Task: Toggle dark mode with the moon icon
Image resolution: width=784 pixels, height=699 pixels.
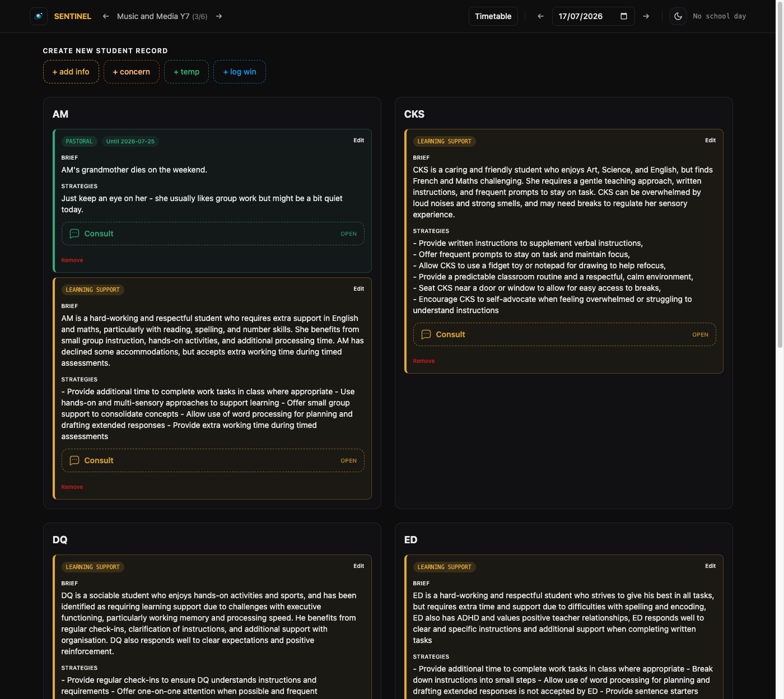Action: pos(678,16)
